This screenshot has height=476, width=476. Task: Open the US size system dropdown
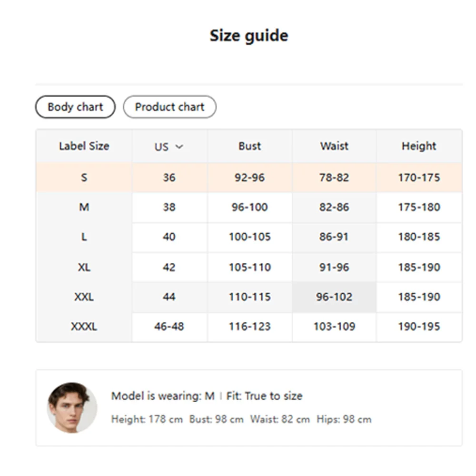[169, 147]
